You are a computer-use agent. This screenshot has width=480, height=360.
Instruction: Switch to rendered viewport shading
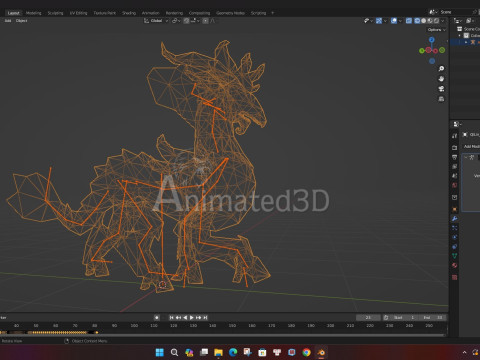coord(436,21)
